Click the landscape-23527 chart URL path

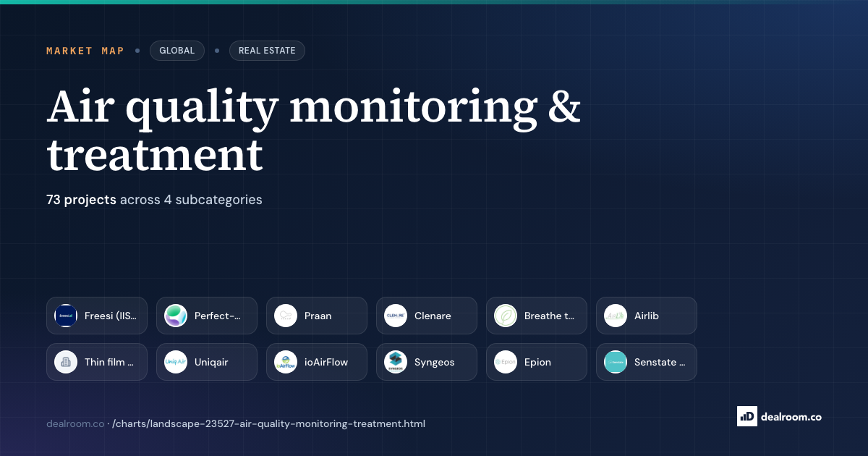point(269,423)
